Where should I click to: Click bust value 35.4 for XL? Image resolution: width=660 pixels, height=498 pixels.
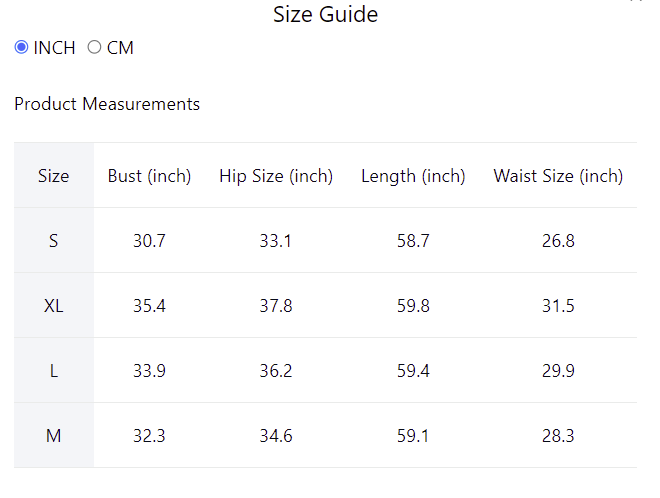pos(149,306)
